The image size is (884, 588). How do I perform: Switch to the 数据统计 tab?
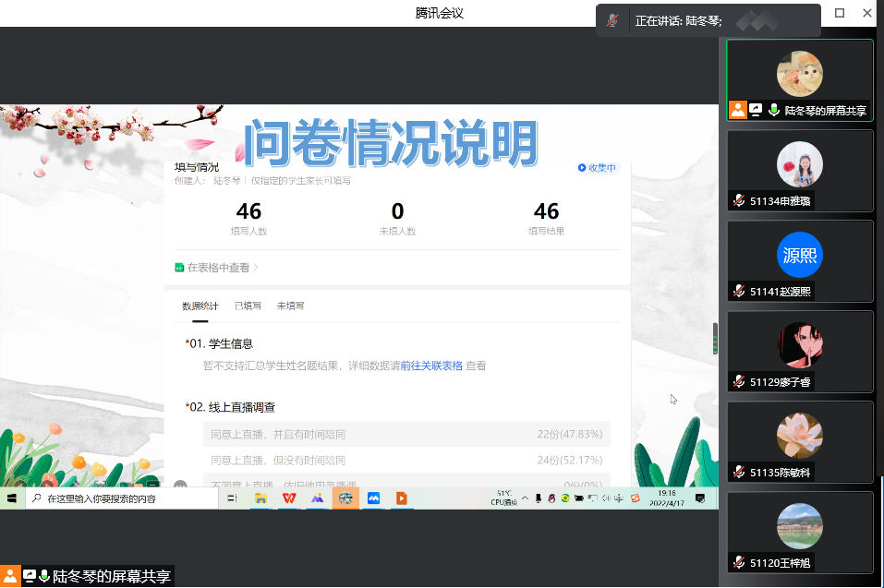pos(200,306)
